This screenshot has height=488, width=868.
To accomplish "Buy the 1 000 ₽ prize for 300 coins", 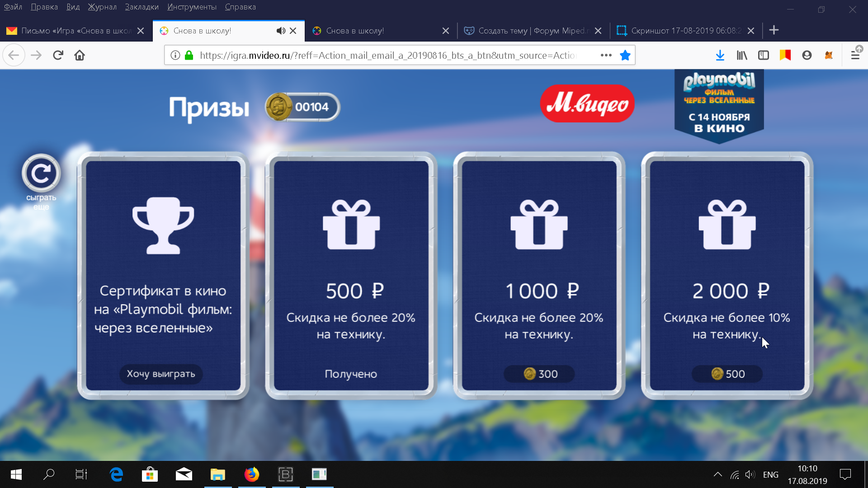I will click(539, 374).
